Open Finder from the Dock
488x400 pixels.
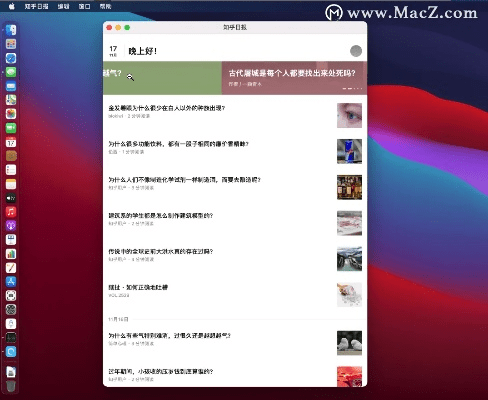pos(11,30)
